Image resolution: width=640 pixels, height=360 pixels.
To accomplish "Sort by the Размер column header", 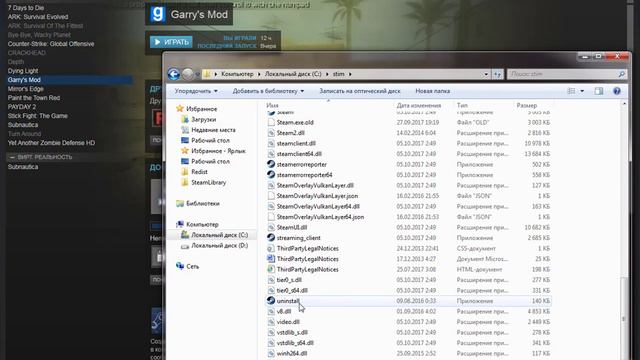I will point(527,105).
